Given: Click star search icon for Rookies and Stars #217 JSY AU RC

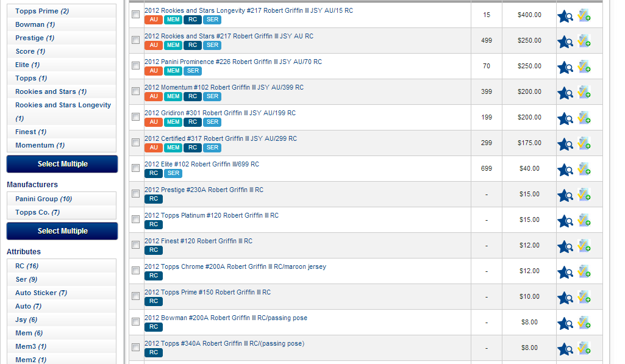Looking at the screenshot, I should point(565,42).
